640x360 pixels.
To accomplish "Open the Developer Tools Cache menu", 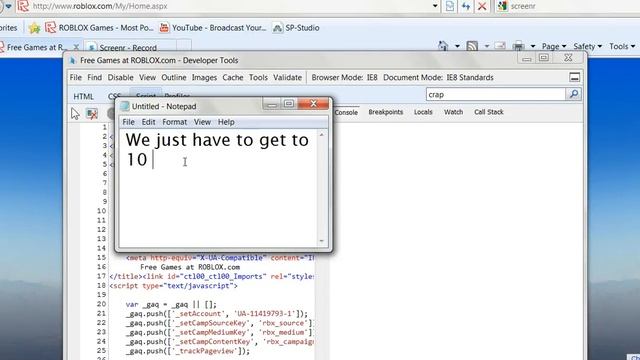I will (x=233, y=77).
